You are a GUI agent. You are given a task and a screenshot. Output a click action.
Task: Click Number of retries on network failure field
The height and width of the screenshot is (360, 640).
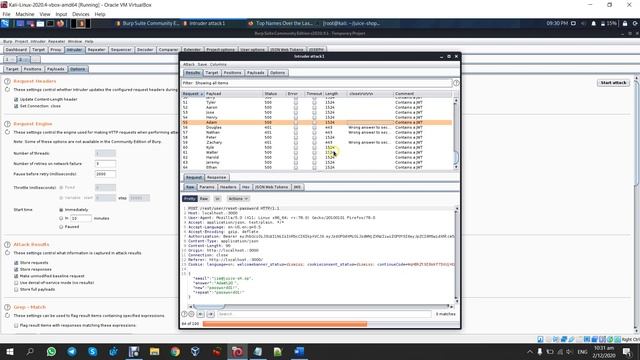(x=105, y=164)
